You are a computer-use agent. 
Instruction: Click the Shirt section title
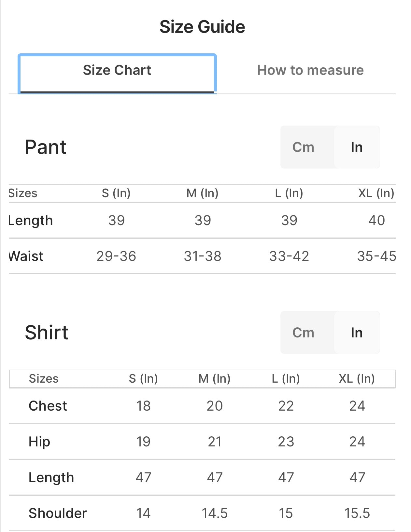[47, 333]
